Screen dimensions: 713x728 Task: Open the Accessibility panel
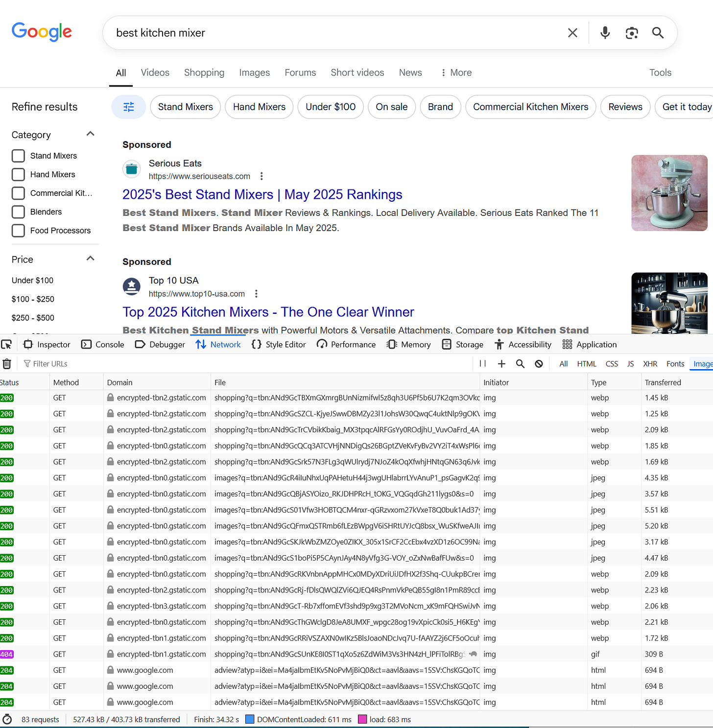(523, 345)
